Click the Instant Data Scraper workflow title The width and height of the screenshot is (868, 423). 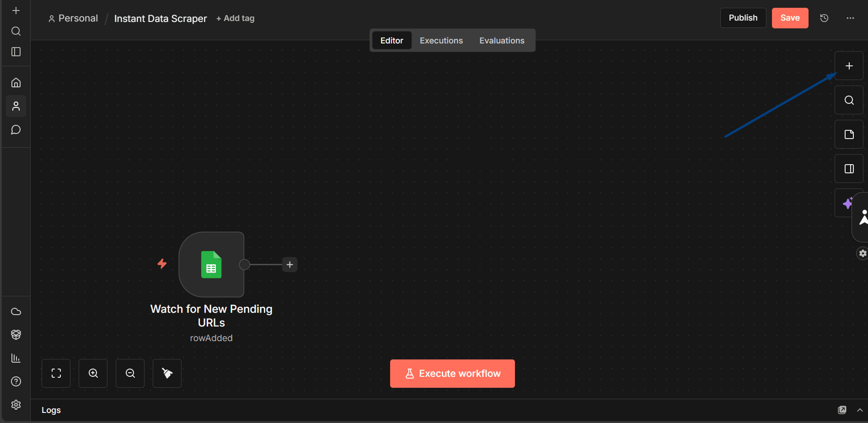(x=161, y=19)
